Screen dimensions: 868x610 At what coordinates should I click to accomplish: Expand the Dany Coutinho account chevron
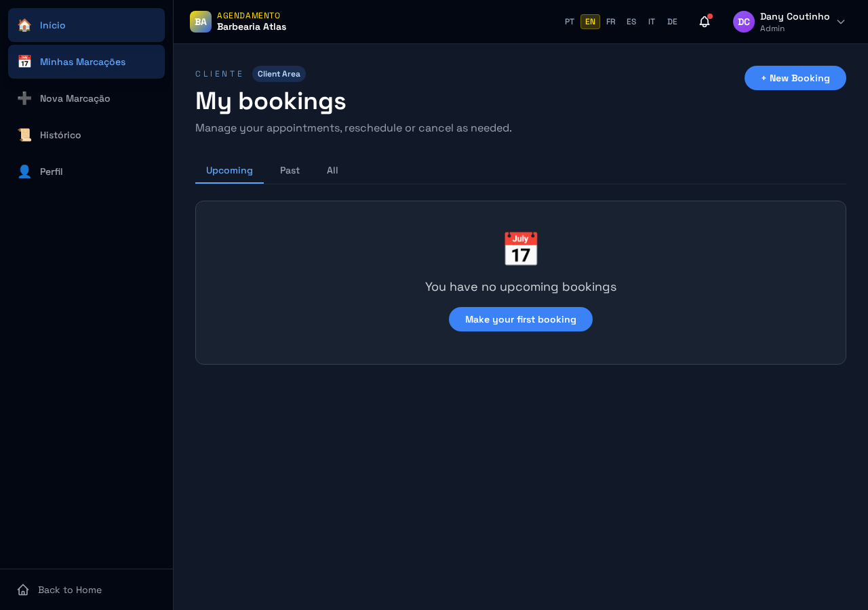[841, 22]
